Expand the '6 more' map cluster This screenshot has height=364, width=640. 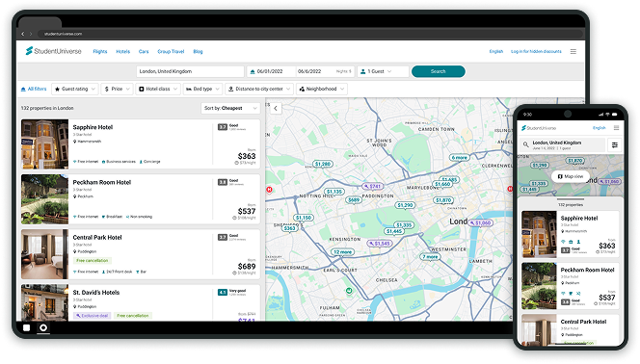(x=459, y=157)
